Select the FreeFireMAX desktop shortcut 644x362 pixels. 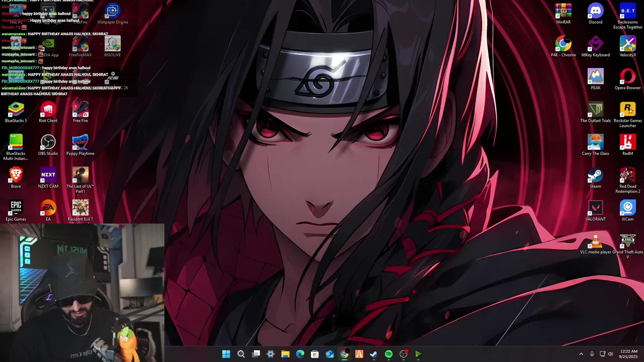point(80,47)
